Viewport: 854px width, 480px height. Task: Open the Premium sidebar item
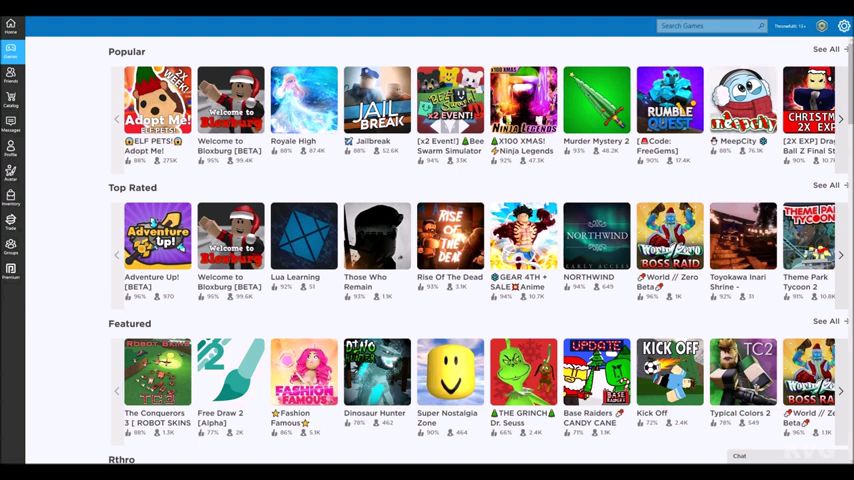click(11, 270)
